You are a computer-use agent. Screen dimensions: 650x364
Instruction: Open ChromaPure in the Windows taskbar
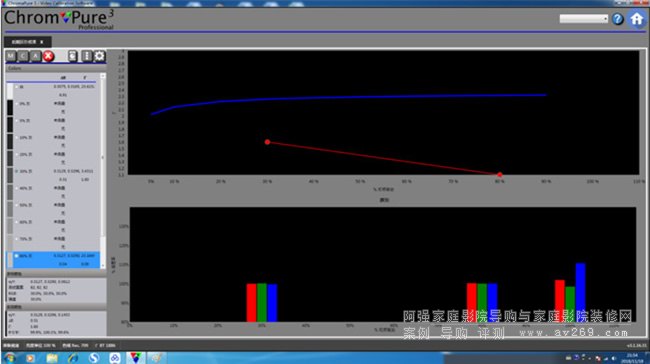pos(135,357)
